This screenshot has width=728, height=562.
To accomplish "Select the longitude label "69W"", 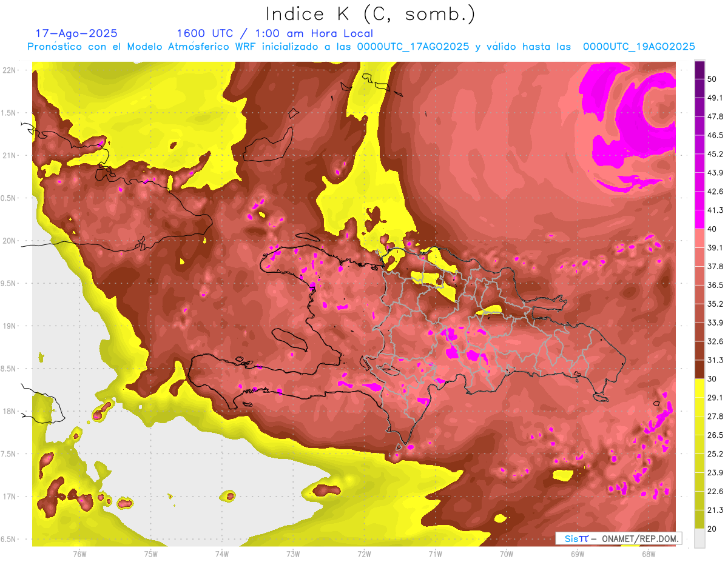I will coord(577,554).
